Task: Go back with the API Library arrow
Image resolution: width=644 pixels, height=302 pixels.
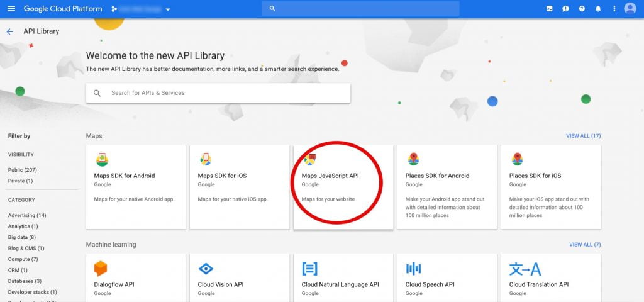Action: [10, 31]
